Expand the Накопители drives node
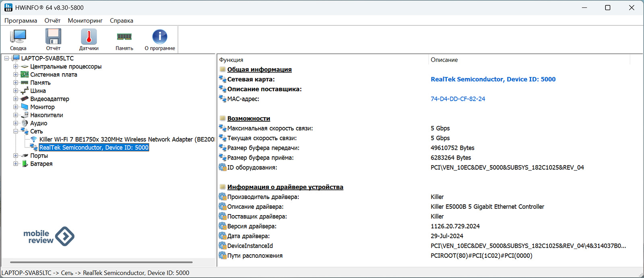The width and height of the screenshot is (644, 278). coord(16,115)
